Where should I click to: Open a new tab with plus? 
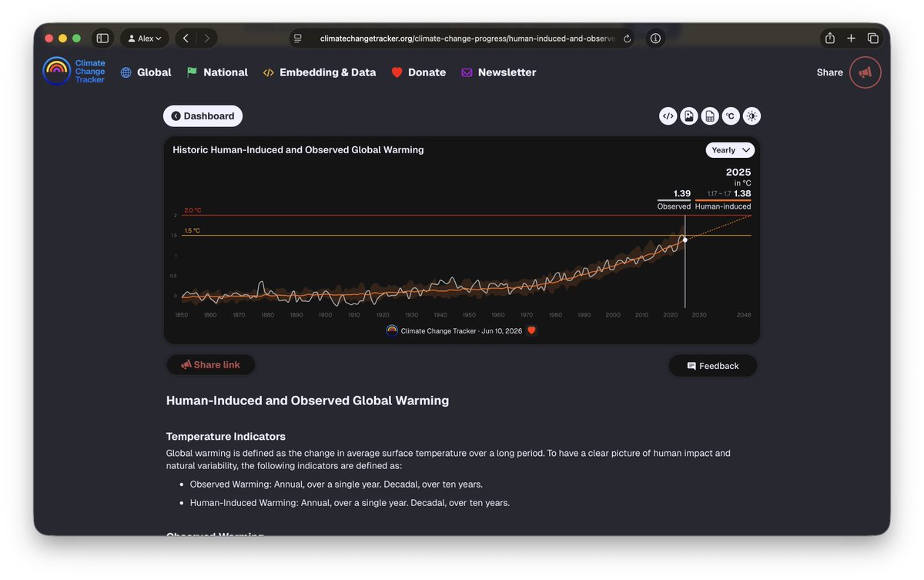point(852,39)
